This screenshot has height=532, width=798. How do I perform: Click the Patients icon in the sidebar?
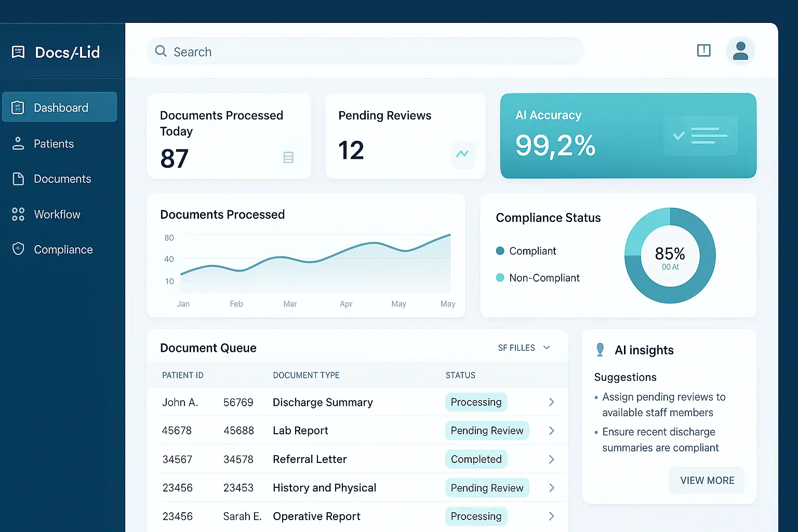click(18, 143)
